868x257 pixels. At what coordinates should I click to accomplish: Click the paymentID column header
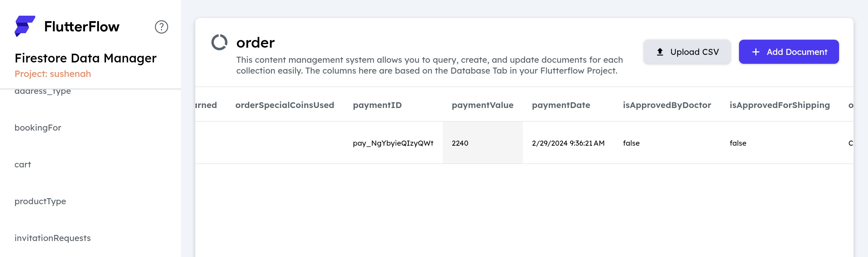(377, 105)
